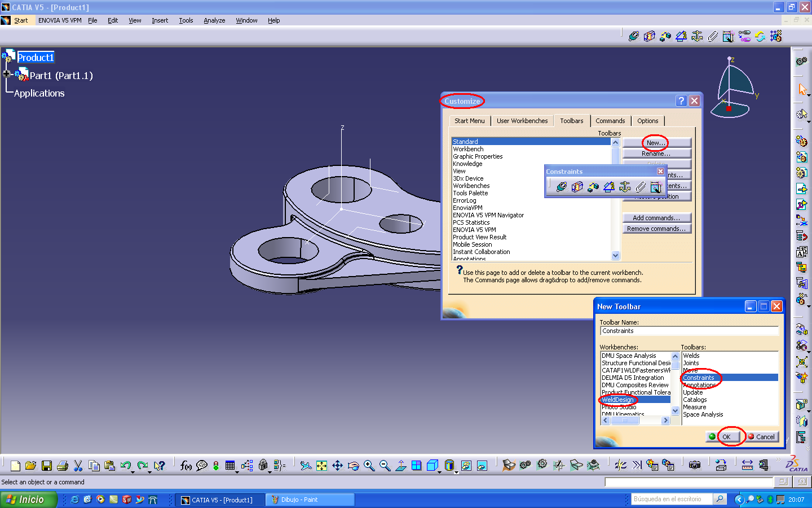Open the Redo history dropdown arrow
The height and width of the screenshot is (508, 812).
click(x=149, y=472)
